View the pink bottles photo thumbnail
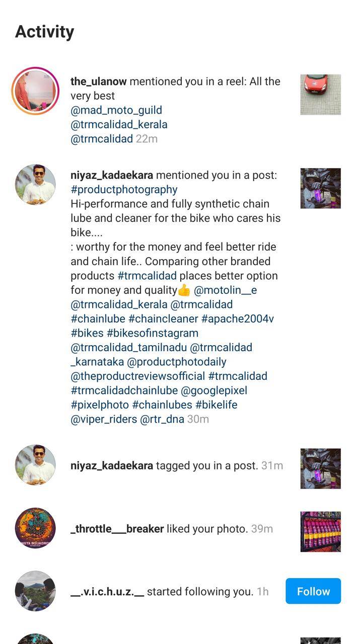The image size is (356, 644). [321, 532]
